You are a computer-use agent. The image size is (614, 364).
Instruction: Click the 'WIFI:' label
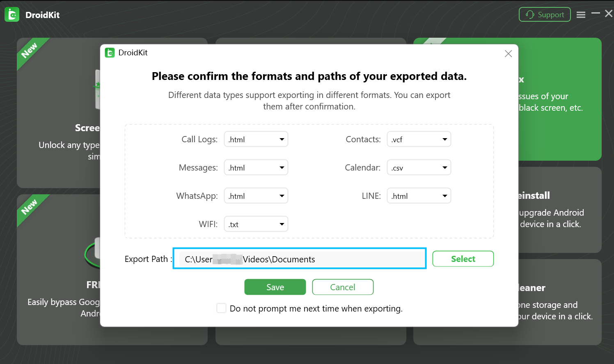coord(208,224)
